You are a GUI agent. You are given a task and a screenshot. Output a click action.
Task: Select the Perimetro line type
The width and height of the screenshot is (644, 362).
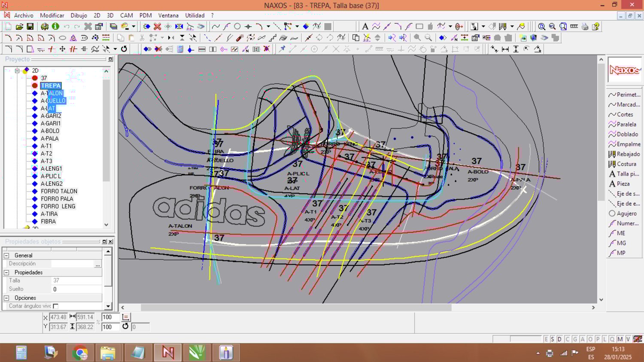coord(624,95)
